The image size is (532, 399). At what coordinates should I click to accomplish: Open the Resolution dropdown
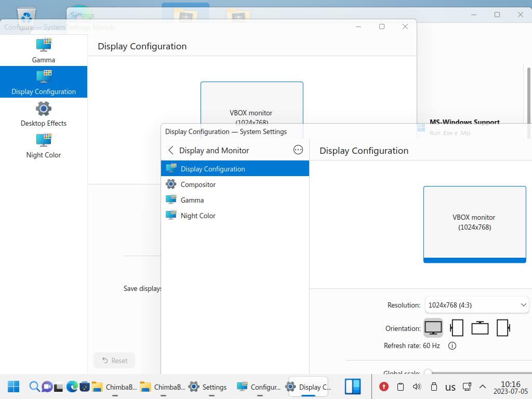[x=476, y=305]
